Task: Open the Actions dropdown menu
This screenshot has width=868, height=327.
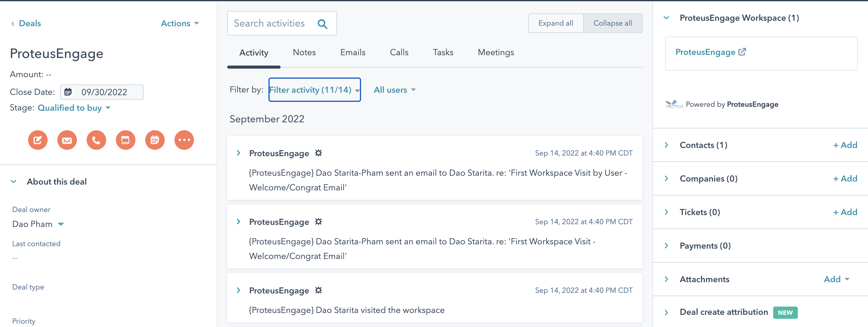Action: click(x=180, y=23)
